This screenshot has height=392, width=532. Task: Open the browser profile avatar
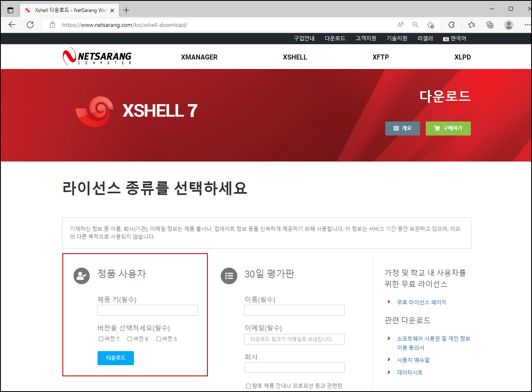[x=509, y=25]
